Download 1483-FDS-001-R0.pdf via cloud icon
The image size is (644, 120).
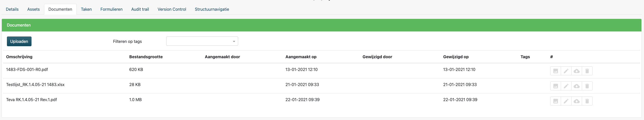point(576,71)
